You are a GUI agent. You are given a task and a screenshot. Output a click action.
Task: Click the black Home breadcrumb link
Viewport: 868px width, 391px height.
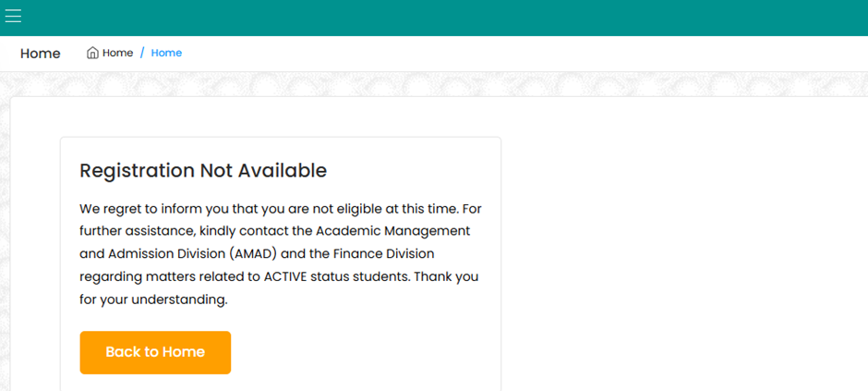[117, 53]
